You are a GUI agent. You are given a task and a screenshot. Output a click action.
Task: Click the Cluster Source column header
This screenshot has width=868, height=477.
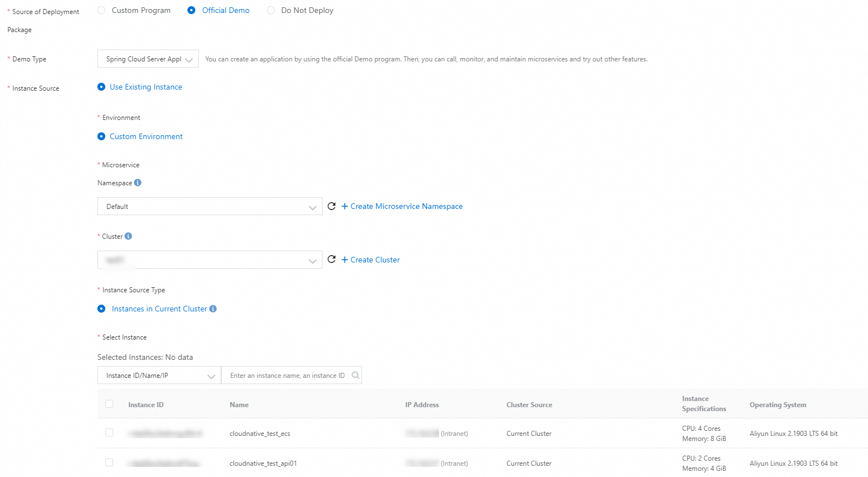point(529,405)
